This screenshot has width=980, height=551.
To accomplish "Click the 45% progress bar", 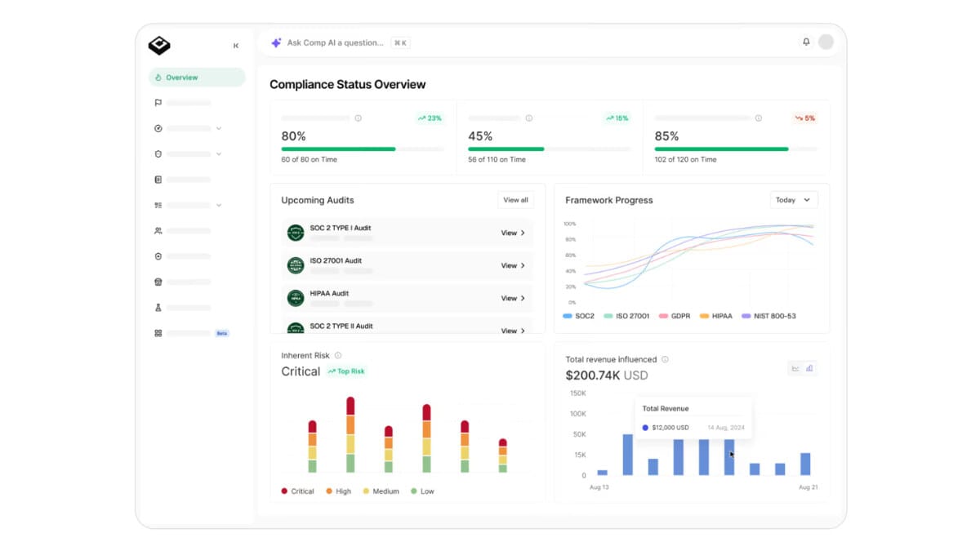I will pos(549,149).
